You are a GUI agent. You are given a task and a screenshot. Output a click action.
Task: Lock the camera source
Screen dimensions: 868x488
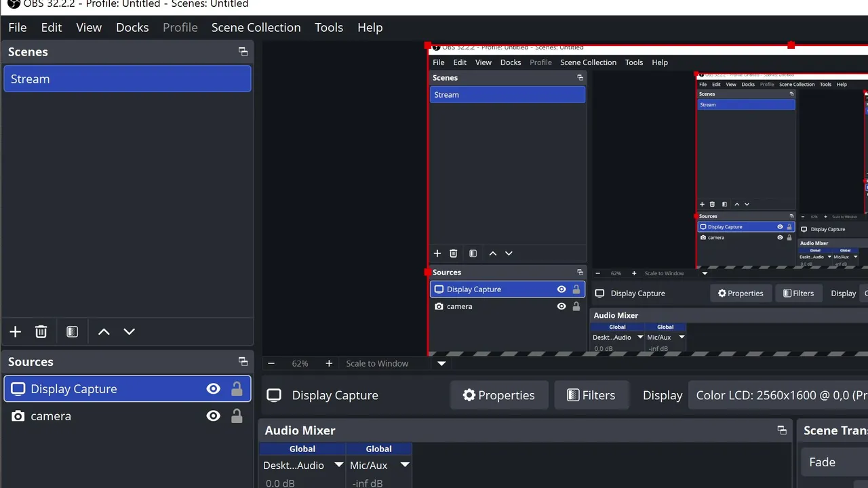click(x=237, y=416)
